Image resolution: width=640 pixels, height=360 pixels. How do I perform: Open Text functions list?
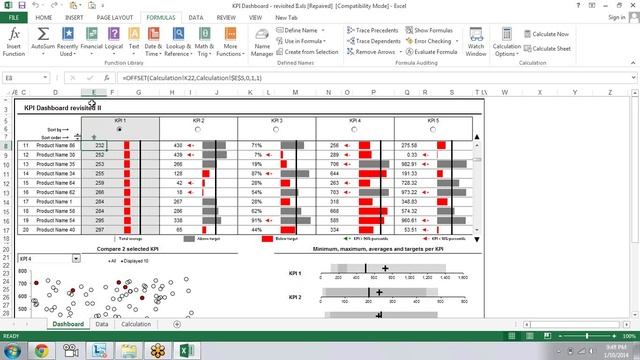[134, 42]
